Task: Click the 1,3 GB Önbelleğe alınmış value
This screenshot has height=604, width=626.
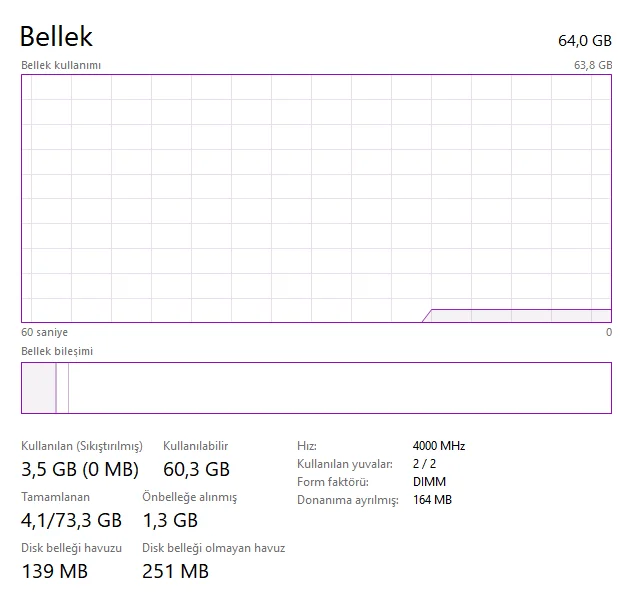Action: point(170,520)
